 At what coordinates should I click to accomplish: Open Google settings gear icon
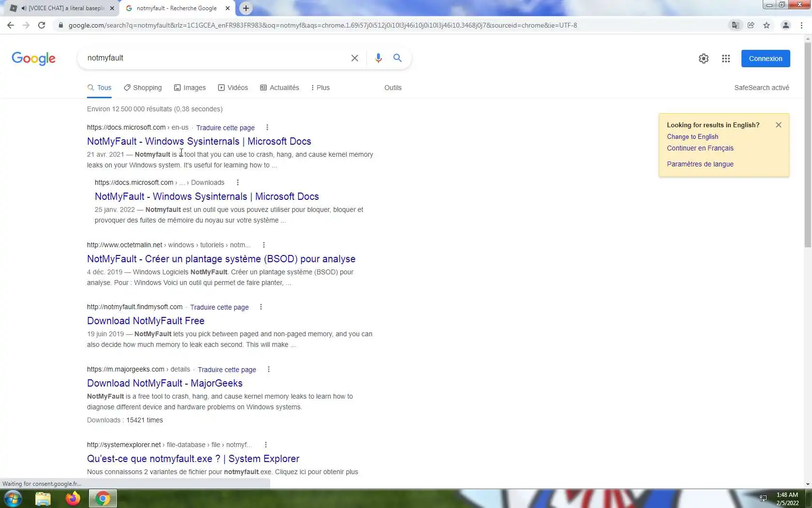click(704, 59)
